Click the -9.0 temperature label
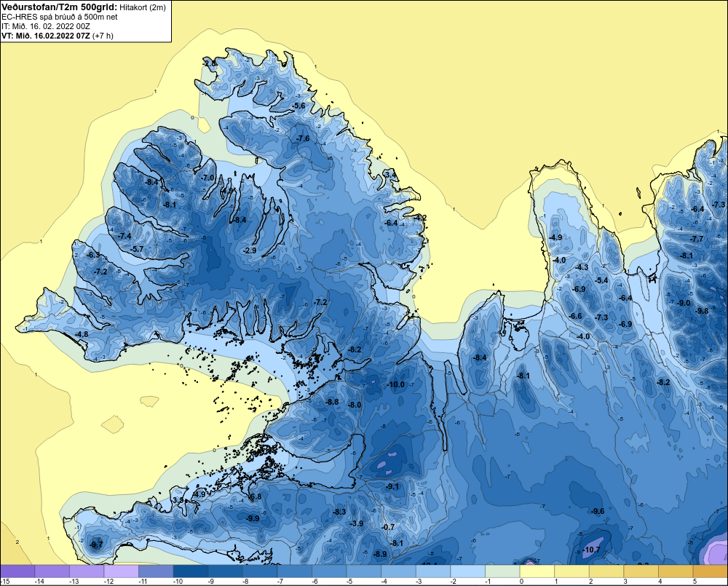The width and height of the screenshot is (728, 586). pyautogui.click(x=684, y=304)
